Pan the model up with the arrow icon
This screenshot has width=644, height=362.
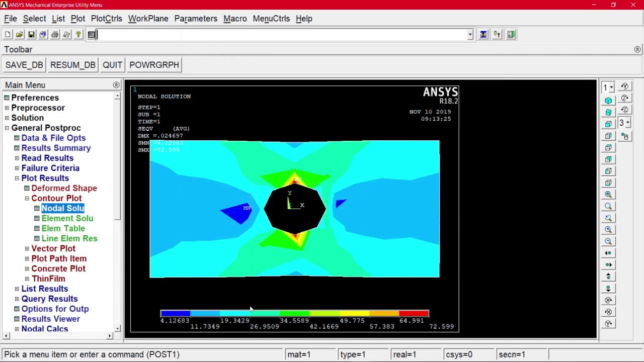(608, 277)
